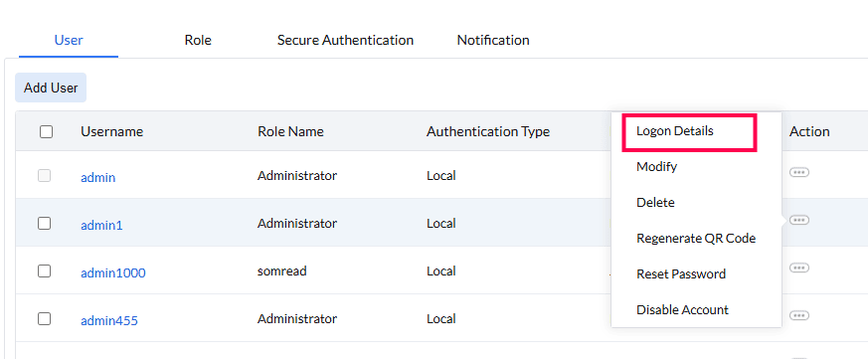The height and width of the screenshot is (359, 868).
Task: Open the action menu for admin455
Action: [x=798, y=315]
